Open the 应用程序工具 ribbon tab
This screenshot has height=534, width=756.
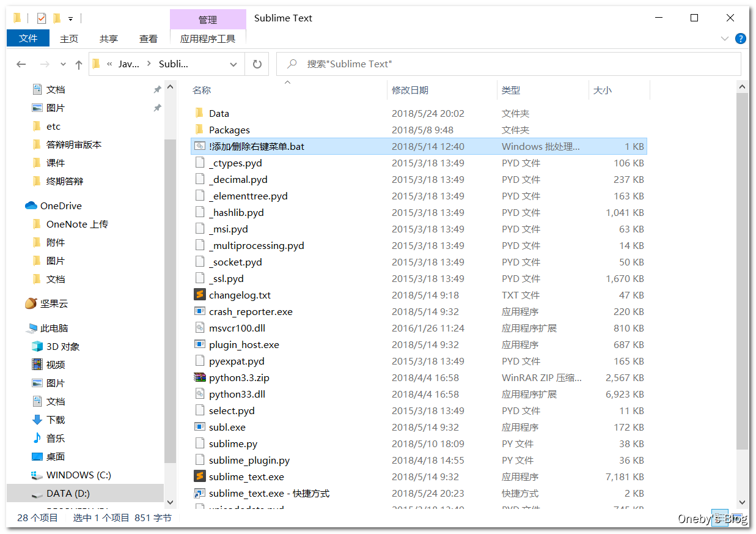coord(208,39)
